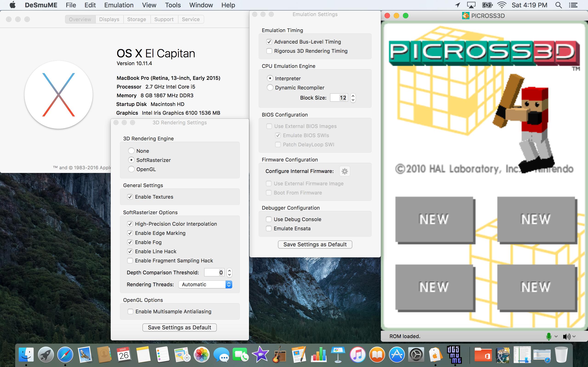This screenshot has height=367, width=588.
Task: Select SoftRasterizer rendering engine
Action: pos(131,160)
